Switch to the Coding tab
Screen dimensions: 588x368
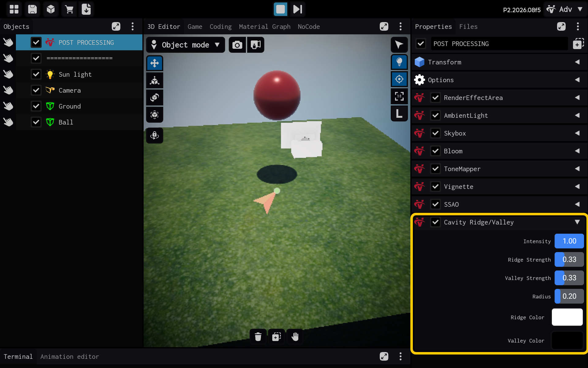click(221, 27)
